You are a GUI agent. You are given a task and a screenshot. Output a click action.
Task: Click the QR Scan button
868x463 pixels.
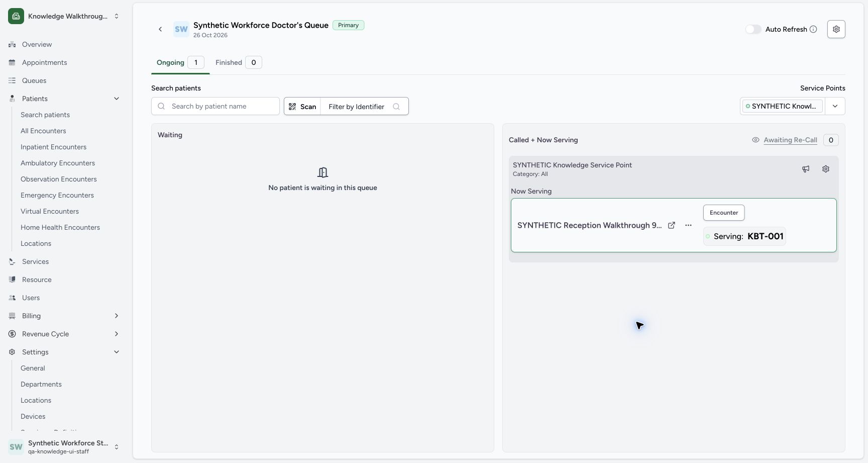(302, 107)
